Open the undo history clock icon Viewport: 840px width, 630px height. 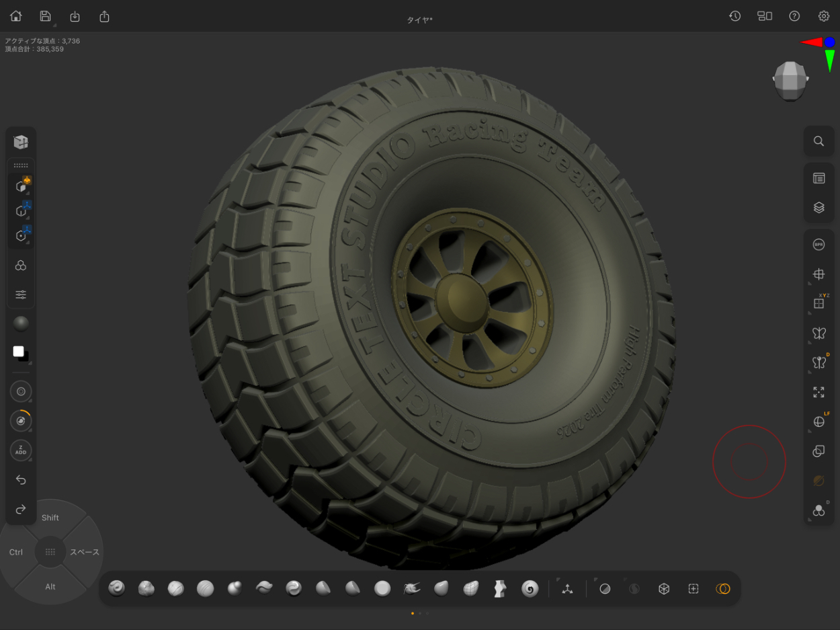tap(734, 16)
